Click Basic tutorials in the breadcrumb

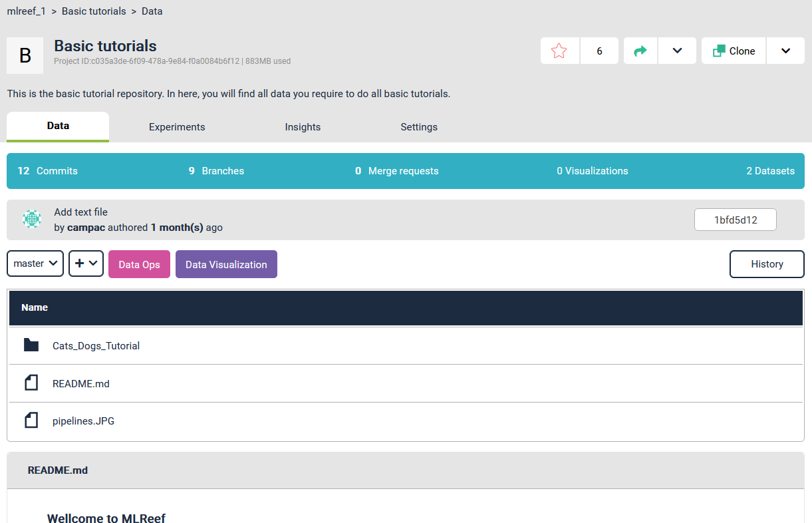click(x=94, y=11)
